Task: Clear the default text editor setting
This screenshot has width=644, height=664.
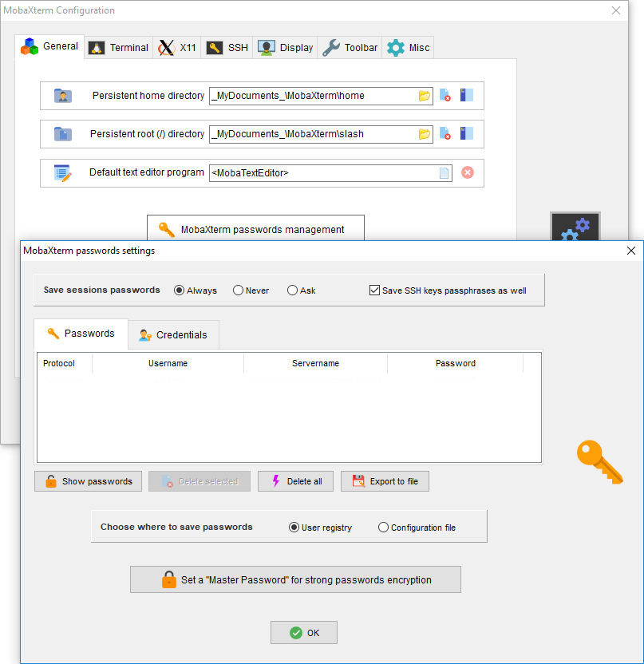Action: point(468,172)
